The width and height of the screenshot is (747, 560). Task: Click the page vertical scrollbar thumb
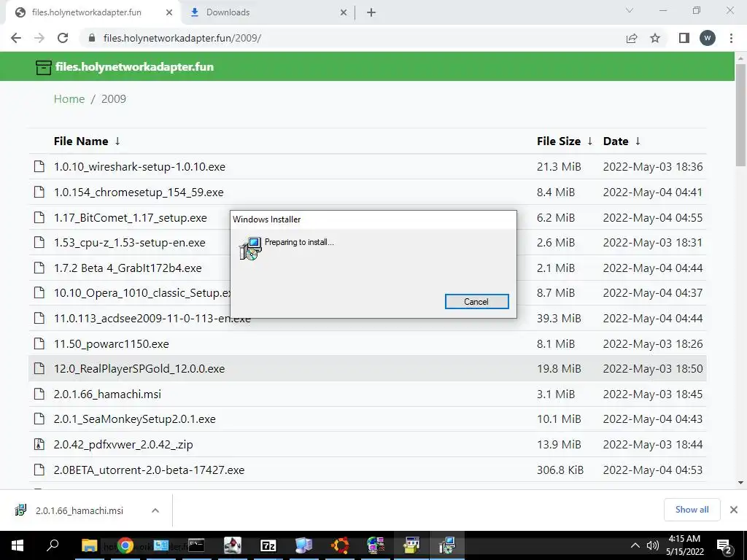740,114
